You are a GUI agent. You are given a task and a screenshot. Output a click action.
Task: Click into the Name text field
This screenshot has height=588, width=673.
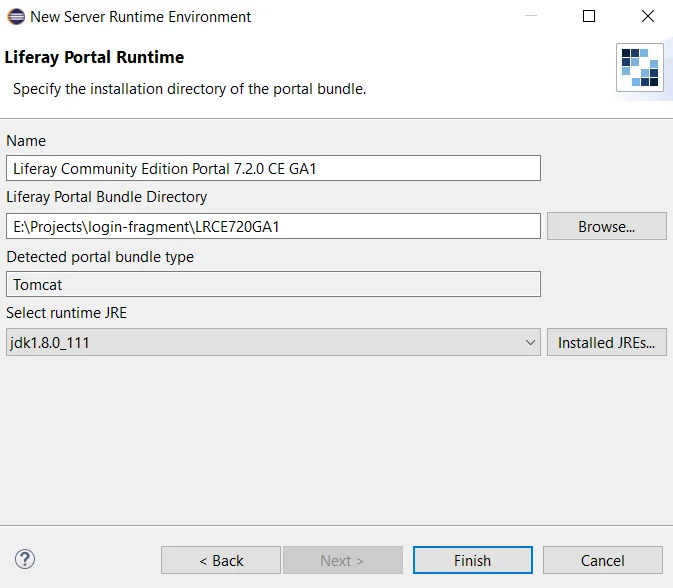coord(273,168)
